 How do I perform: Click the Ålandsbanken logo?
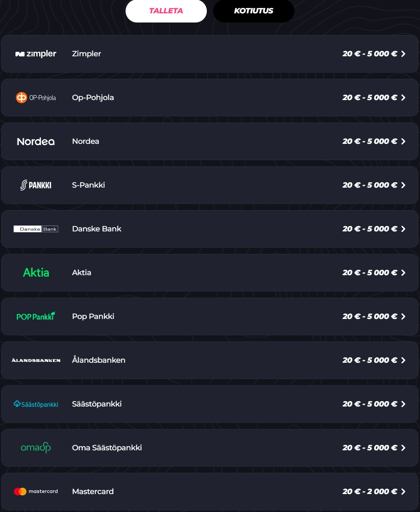point(36,360)
